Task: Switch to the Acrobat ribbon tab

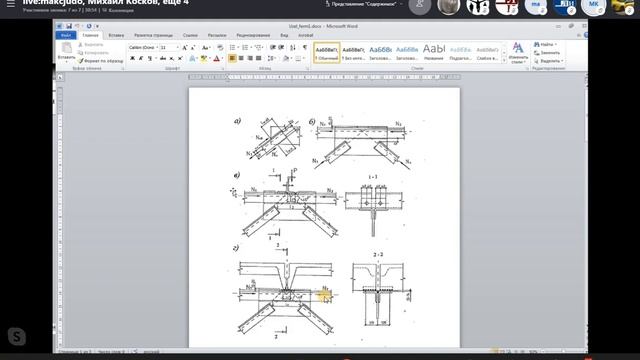Action: click(306, 36)
